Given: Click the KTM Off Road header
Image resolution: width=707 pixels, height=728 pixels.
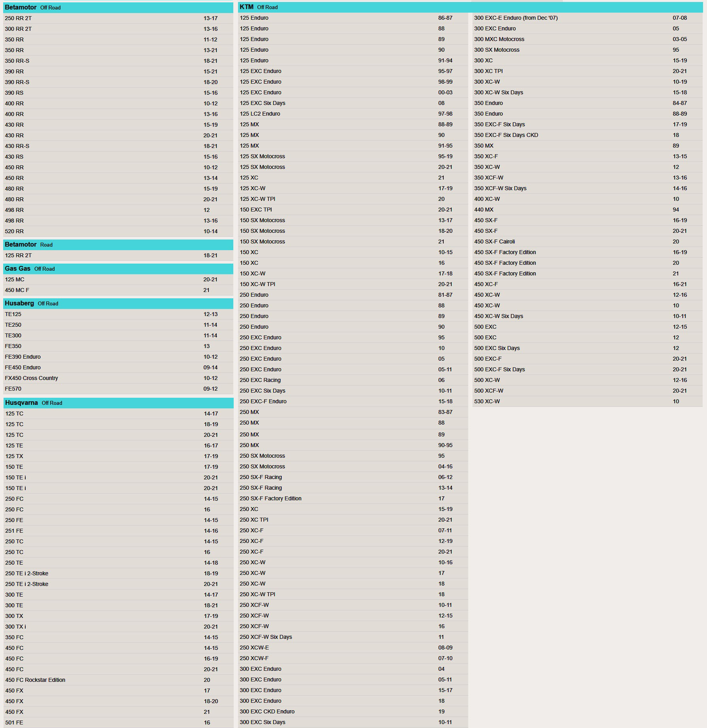Looking at the screenshot, I should tap(470, 7).
